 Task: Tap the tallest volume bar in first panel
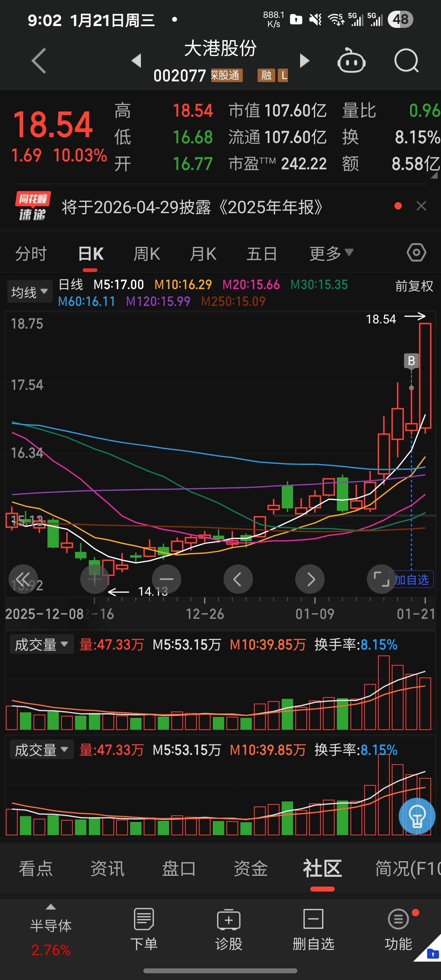tap(383, 692)
